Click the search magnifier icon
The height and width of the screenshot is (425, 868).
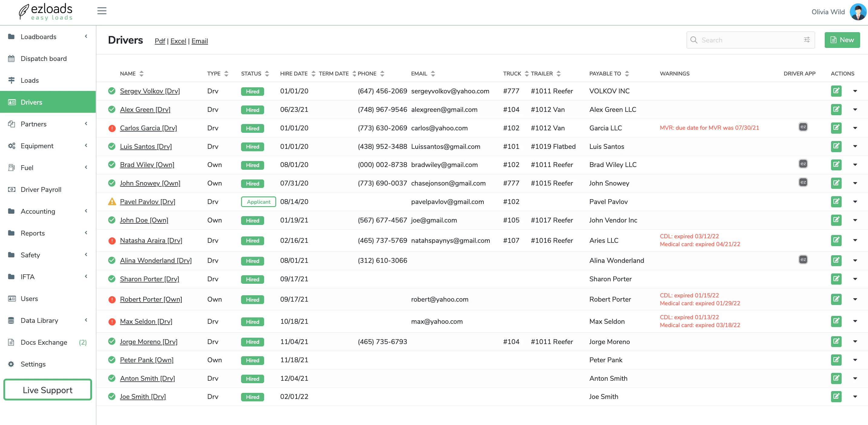(x=694, y=40)
